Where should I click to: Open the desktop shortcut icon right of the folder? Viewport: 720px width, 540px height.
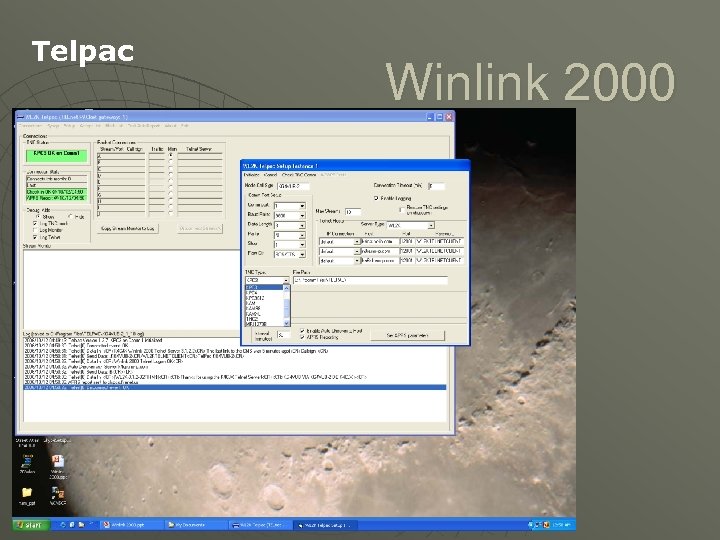tap(58, 493)
